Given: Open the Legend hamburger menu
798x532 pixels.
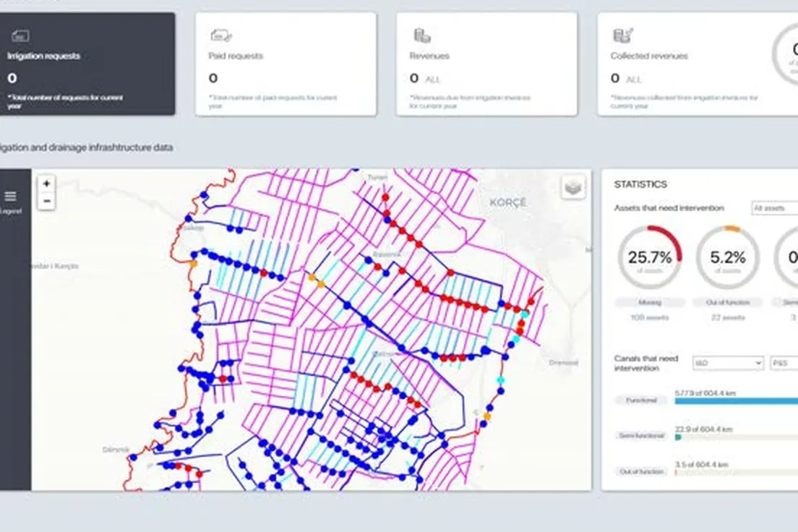Looking at the screenshot, I should (x=11, y=197).
